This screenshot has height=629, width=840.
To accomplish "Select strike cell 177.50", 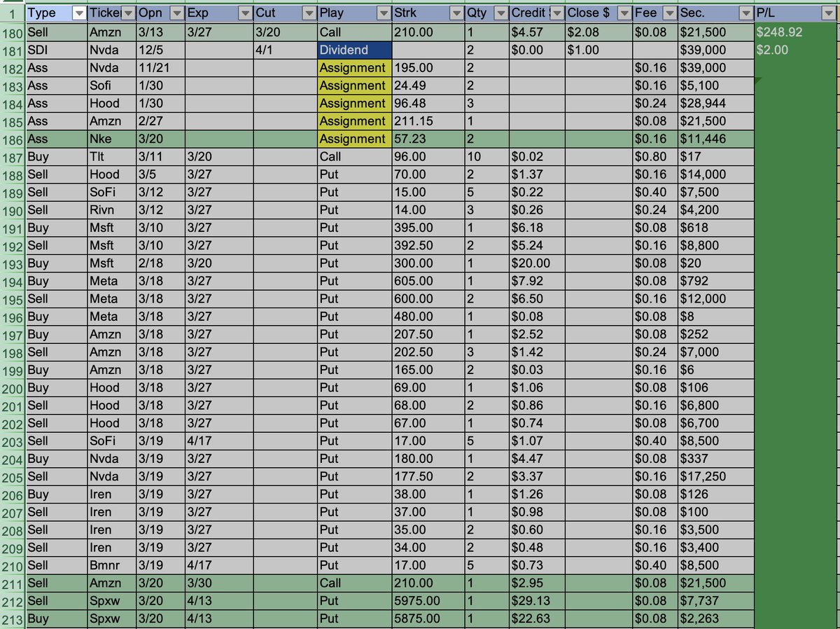I will coord(428,476).
